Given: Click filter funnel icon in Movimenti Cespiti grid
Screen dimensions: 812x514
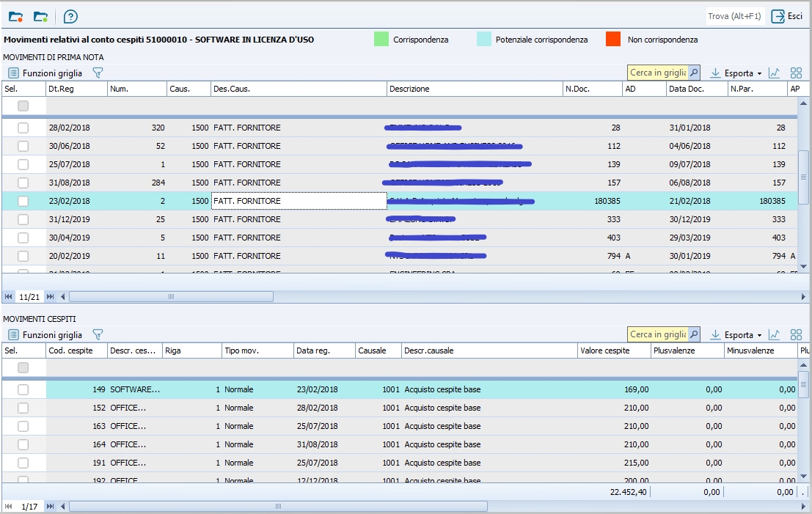Looking at the screenshot, I should click(98, 334).
